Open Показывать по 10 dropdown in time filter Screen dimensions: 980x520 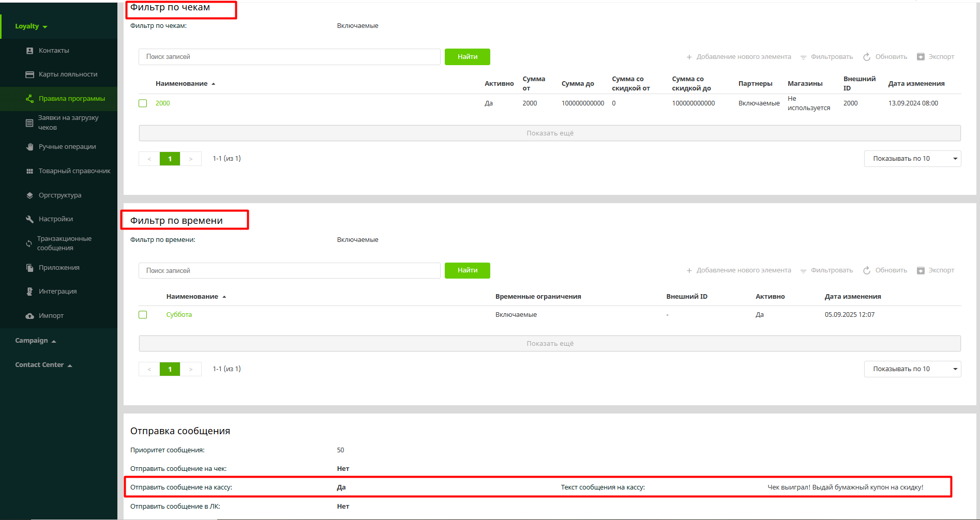point(912,369)
